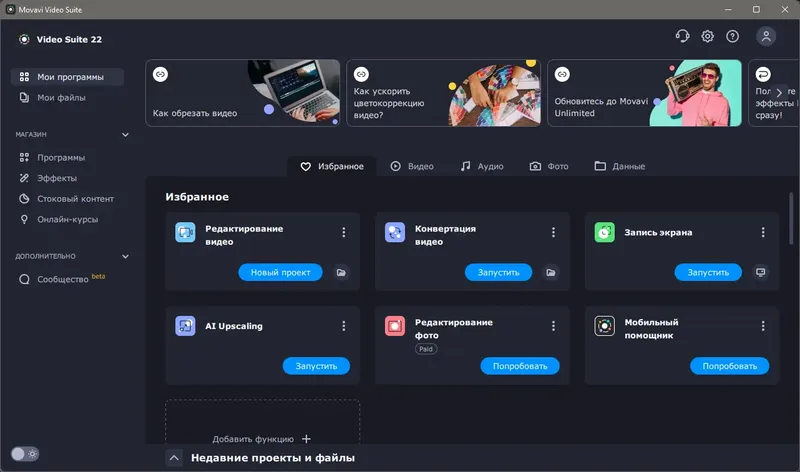Viewport: 800px width, 472px height.
Task: Open user account profile icon
Action: click(x=766, y=36)
